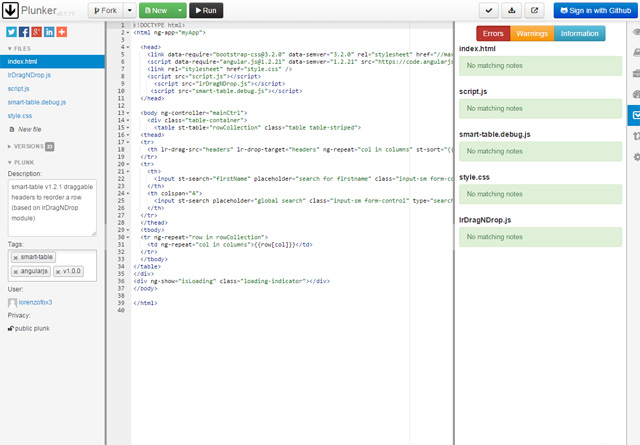
Task: Remove the angularjs tag
Action: point(16,271)
